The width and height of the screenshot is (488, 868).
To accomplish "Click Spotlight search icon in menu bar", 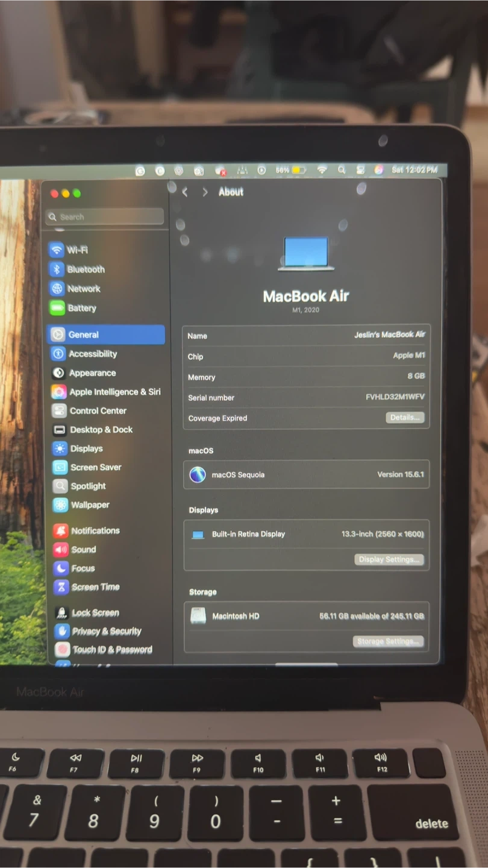I will click(x=341, y=171).
